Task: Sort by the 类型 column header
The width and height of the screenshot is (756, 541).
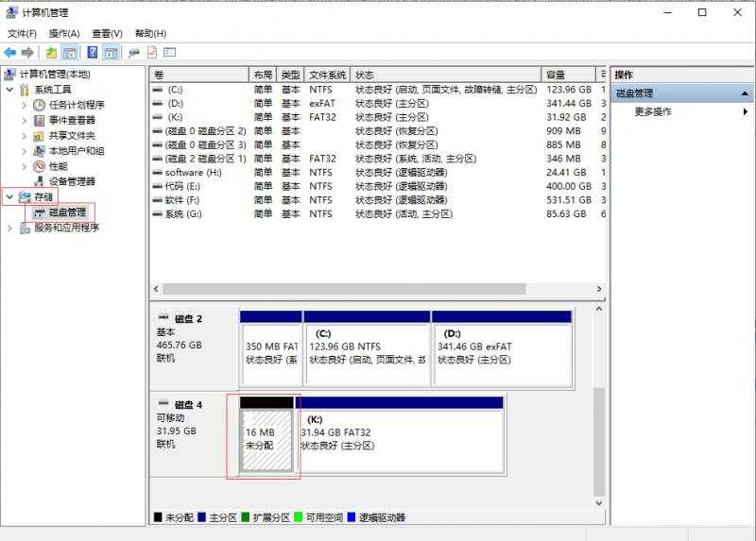Action: (290, 75)
